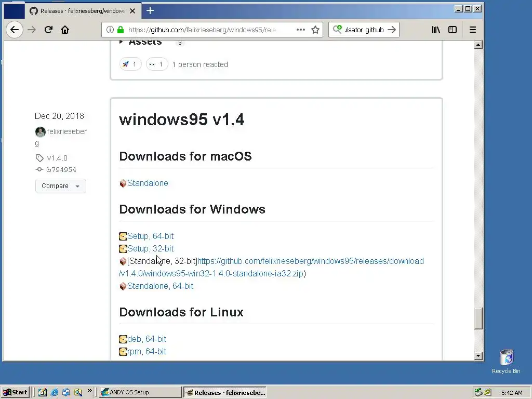Expand quick launch overflow chevron
Viewport: 532px width, 399px height.
(x=89, y=391)
